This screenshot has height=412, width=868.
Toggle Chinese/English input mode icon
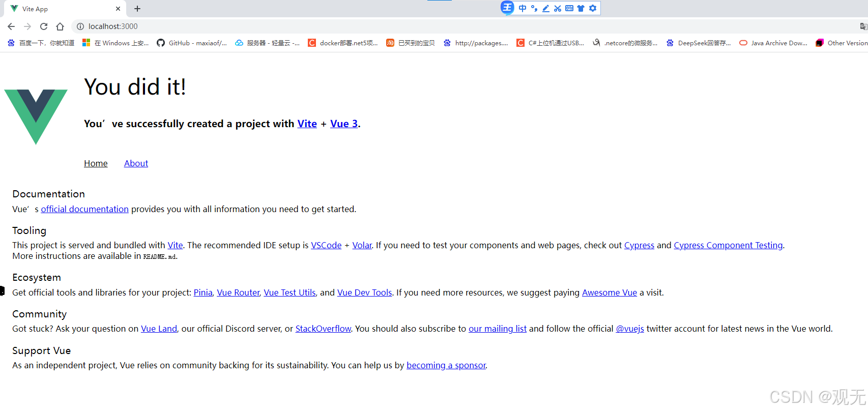coord(523,8)
